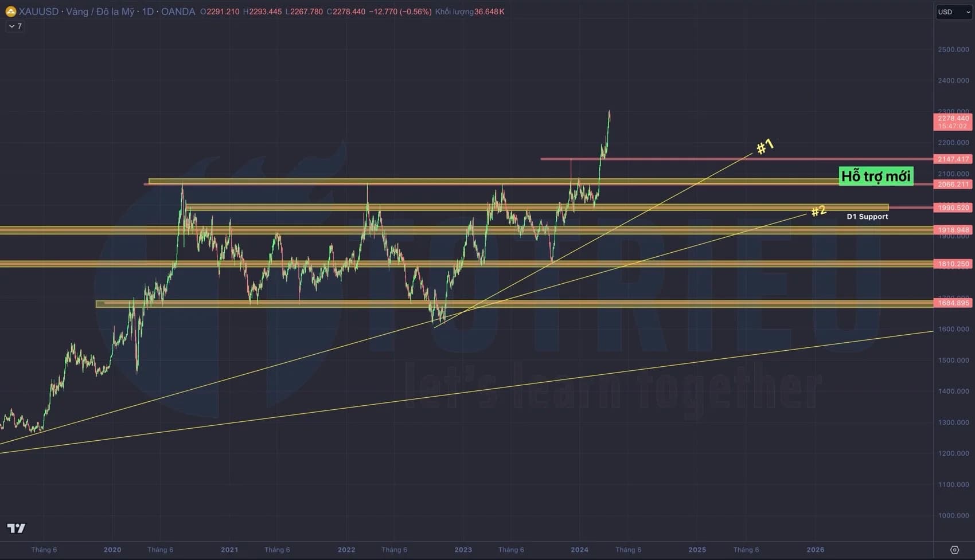Viewport: 975px width, 560px height.
Task: Select the 'D1 Support' text annotation
Action: point(867,217)
